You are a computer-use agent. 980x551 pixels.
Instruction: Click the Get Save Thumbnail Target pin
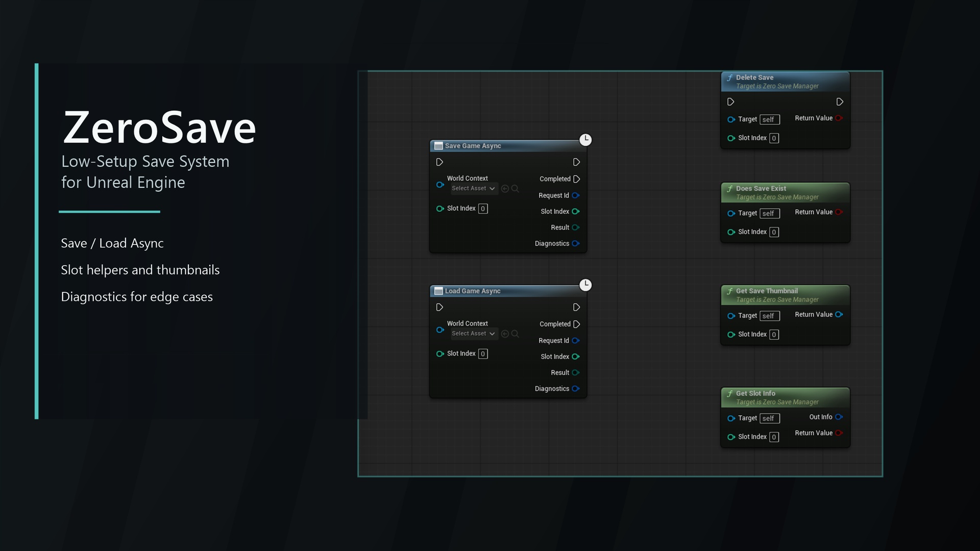[731, 316]
